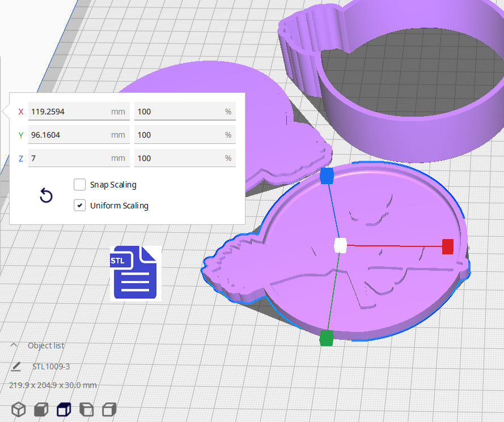The width and height of the screenshot is (504, 422).
Task: Click the Y dimension field showing 96.1604 mm
Action: [69, 135]
